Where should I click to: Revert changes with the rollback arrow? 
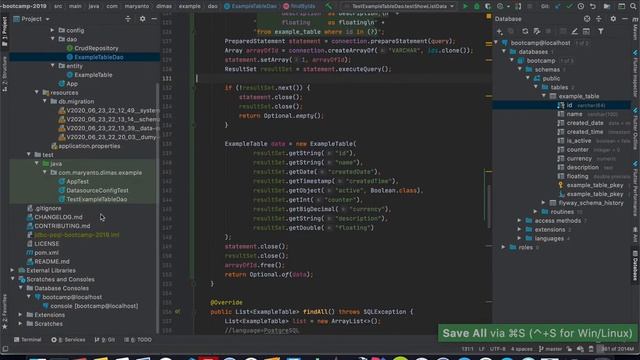593,6
